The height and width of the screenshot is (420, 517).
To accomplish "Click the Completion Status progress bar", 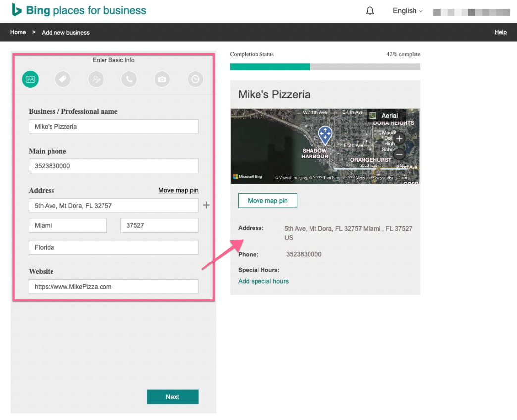I will [x=325, y=67].
